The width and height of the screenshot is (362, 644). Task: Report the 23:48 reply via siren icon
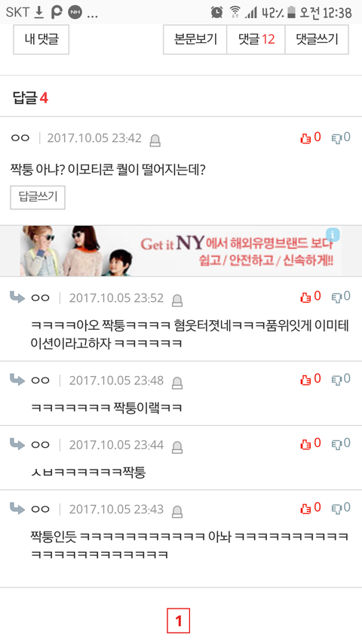pyautogui.click(x=177, y=383)
